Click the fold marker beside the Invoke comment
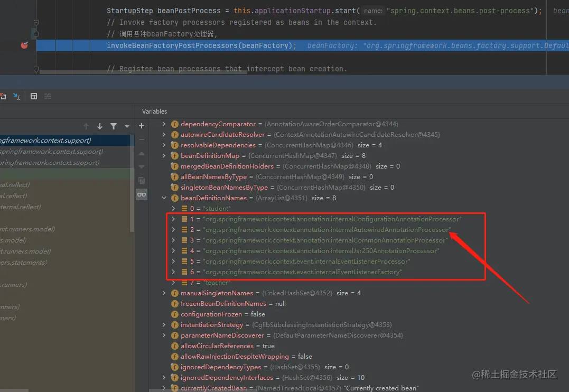 point(36,23)
